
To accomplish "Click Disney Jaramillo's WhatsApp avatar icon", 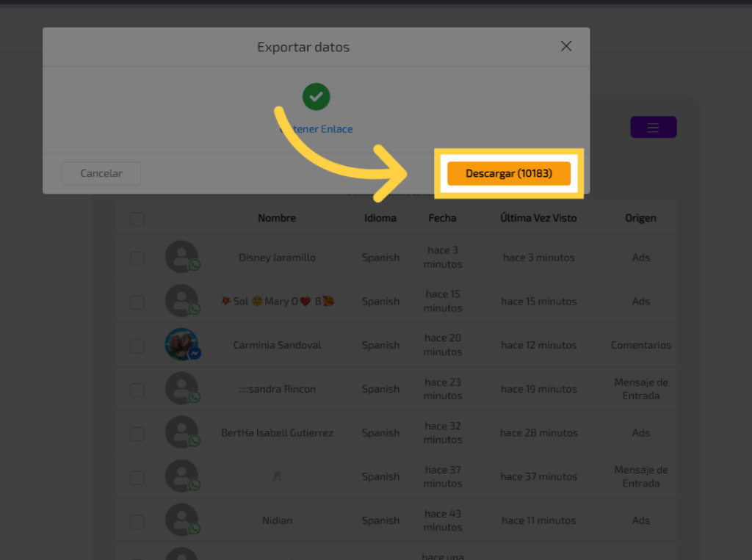I will [x=181, y=257].
